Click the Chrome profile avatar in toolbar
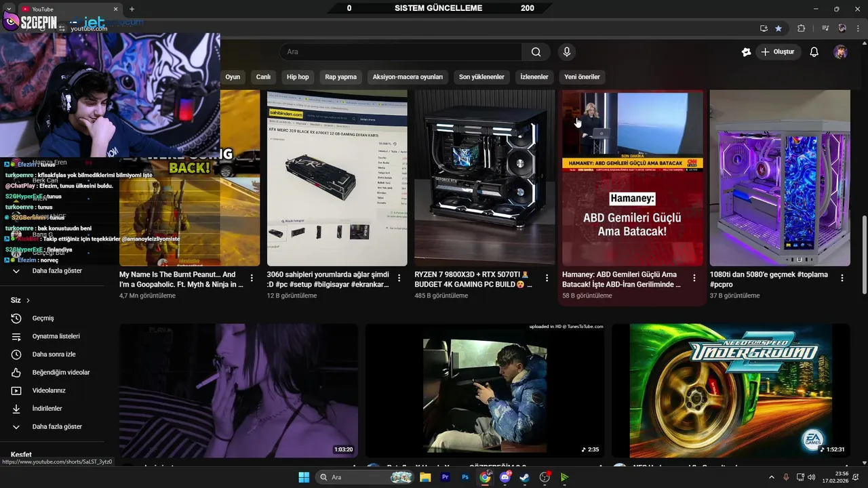Viewport: 868px width, 488px height. tap(842, 28)
